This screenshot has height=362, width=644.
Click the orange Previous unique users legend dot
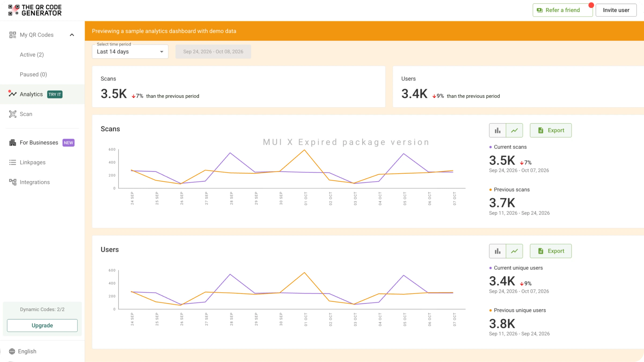pos(490,310)
